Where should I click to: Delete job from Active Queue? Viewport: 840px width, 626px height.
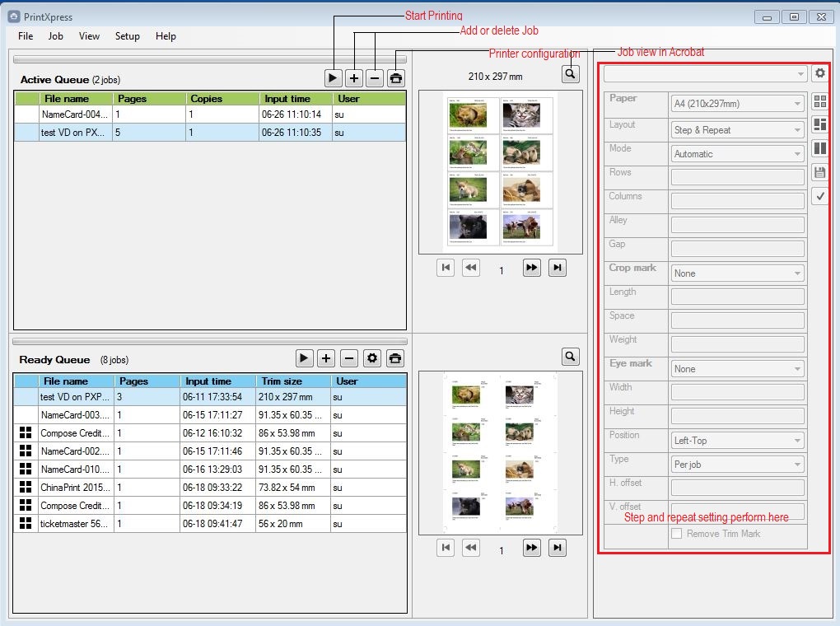point(375,78)
